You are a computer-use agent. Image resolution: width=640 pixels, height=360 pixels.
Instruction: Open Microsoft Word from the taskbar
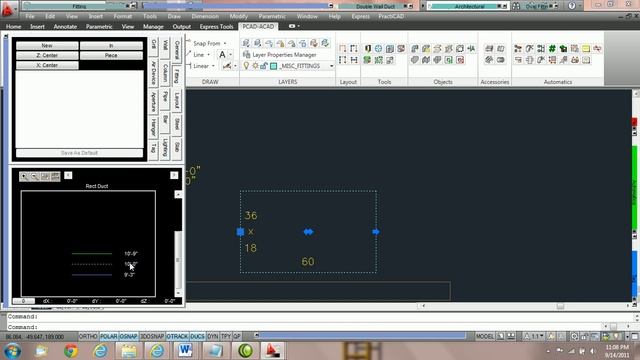pyautogui.click(x=185, y=351)
